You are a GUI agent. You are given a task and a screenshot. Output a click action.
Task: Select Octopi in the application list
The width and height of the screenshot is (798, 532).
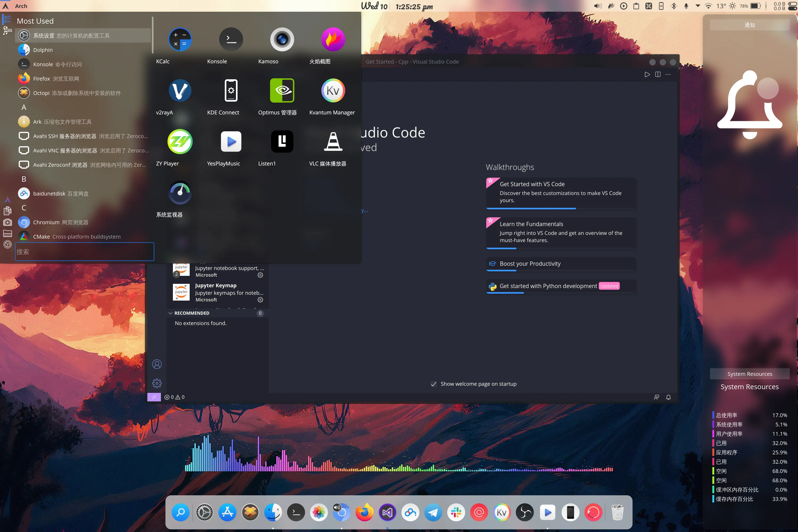[83, 93]
